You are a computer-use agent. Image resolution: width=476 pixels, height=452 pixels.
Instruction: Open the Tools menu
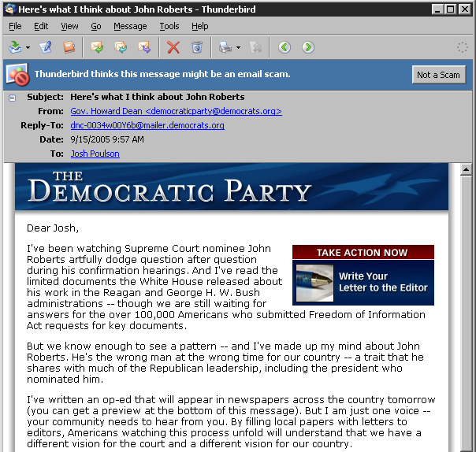(169, 27)
